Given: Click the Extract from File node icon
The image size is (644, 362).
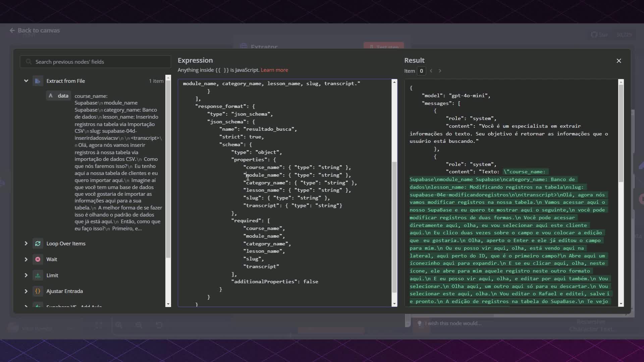Looking at the screenshot, I should [x=38, y=81].
